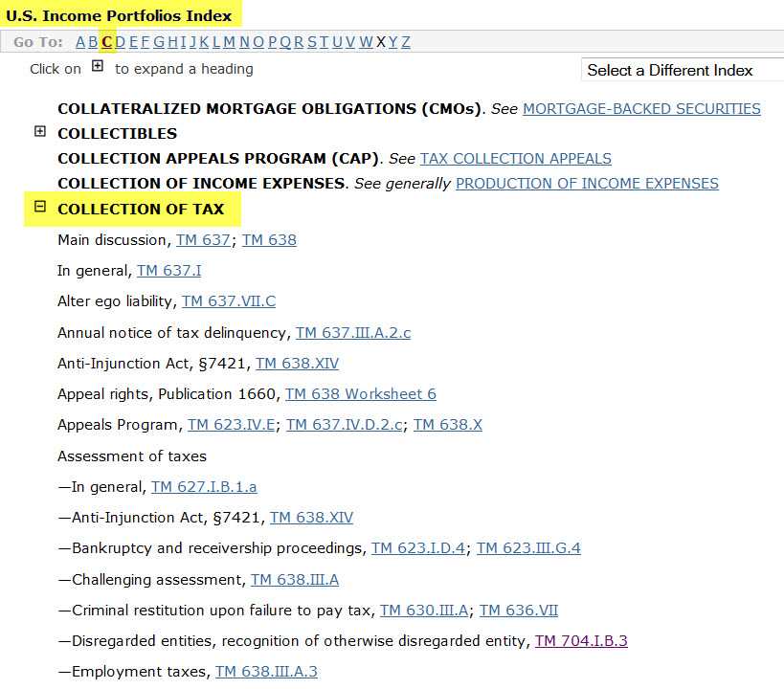Image resolution: width=784 pixels, height=689 pixels.
Task: Jump to index letter G
Action: click(x=159, y=42)
